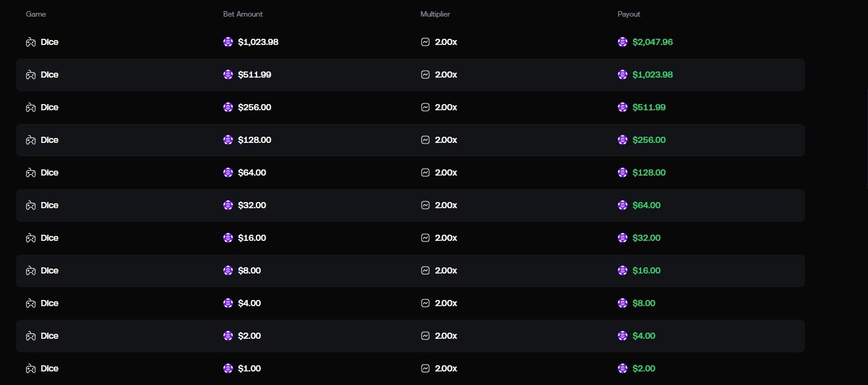This screenshot has height=385, width=868.
Task: Select the $4.00 bet amount
Action: click(250, 303)
